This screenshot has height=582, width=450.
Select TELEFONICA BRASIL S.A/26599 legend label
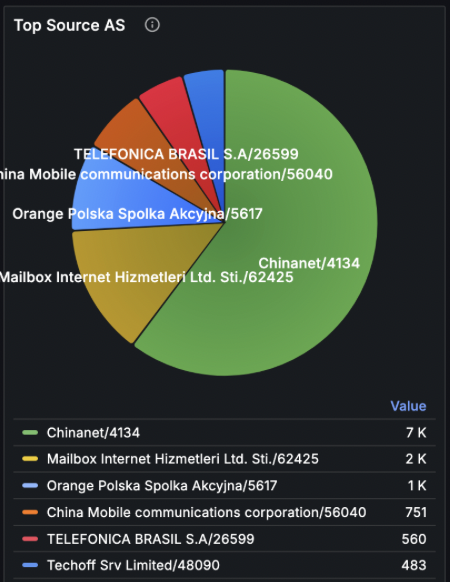[x=150, y=539]
